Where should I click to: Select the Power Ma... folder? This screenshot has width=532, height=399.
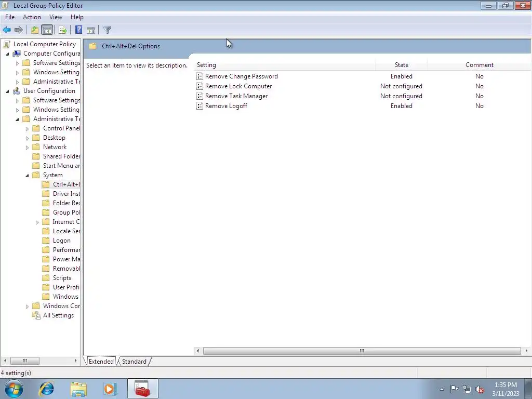[66, 259]
